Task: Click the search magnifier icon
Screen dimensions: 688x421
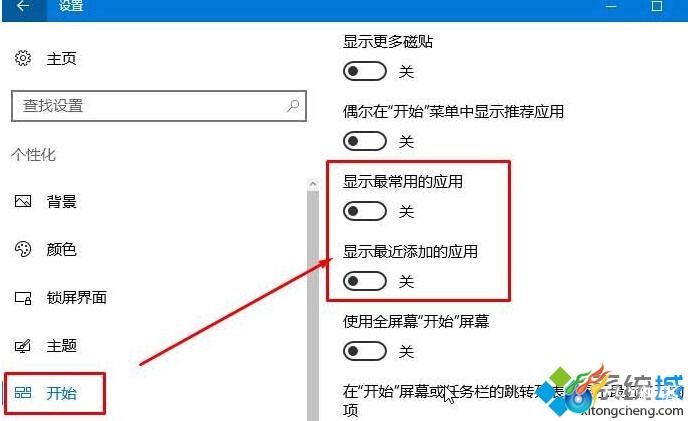Action: [x=293, y=105]
